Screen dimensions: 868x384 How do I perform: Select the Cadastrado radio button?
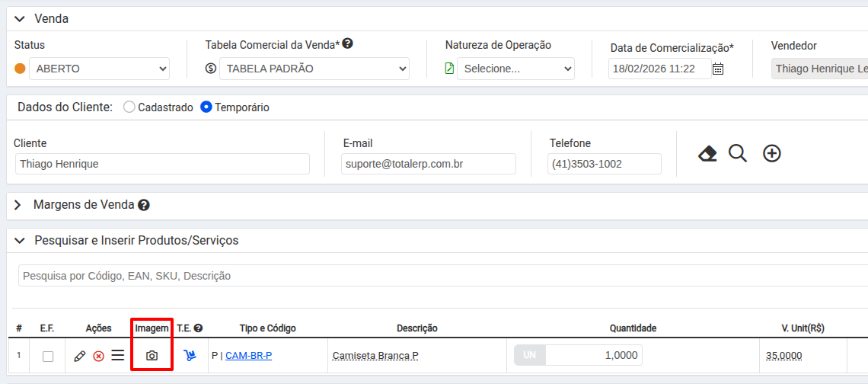coord(129,107)
